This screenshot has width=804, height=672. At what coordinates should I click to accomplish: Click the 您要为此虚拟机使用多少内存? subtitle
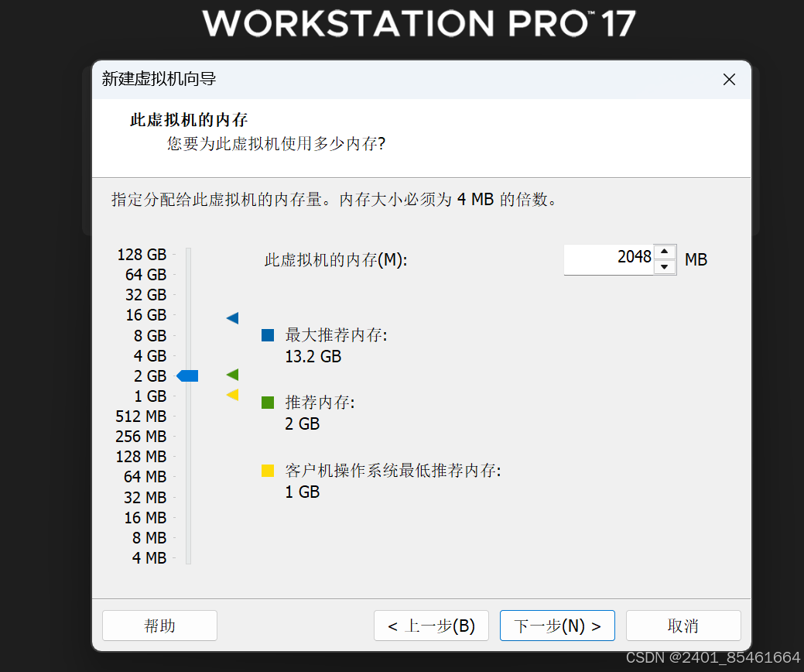[275, 144]
